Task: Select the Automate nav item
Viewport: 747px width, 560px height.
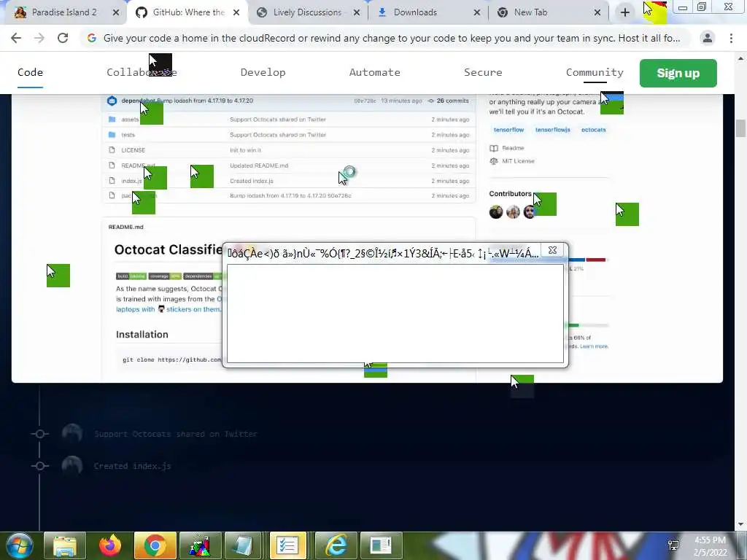Action: point(375,72)
